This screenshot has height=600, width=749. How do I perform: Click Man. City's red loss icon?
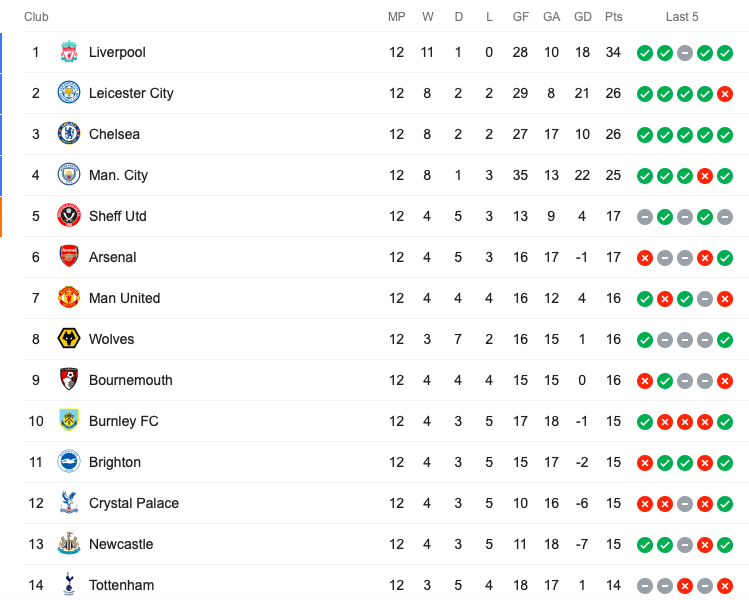(705, 176)
